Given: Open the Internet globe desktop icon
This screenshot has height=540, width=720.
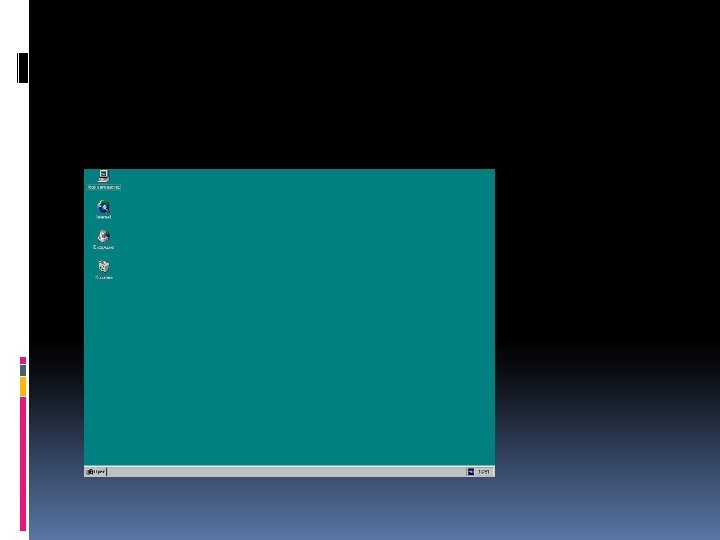Looking at the screenshot, I should coord(104,207).
